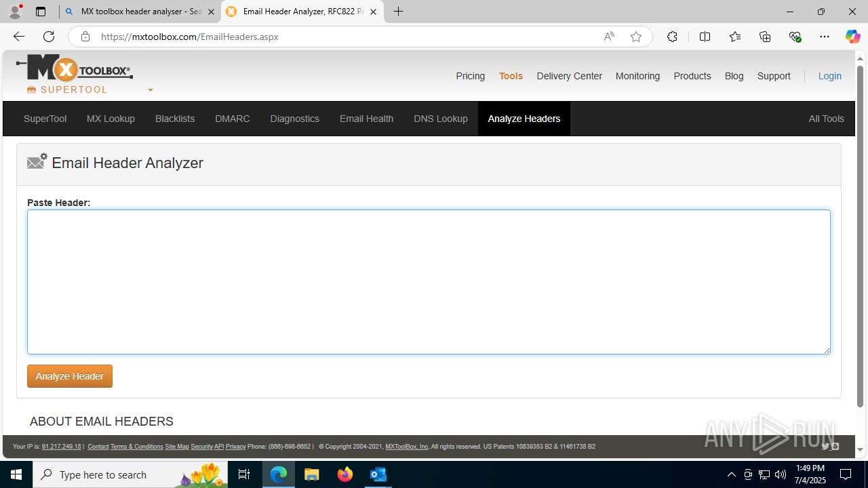Open DNS Lookup tool
This screenshot has height=488, width=868.
(441, 119)
